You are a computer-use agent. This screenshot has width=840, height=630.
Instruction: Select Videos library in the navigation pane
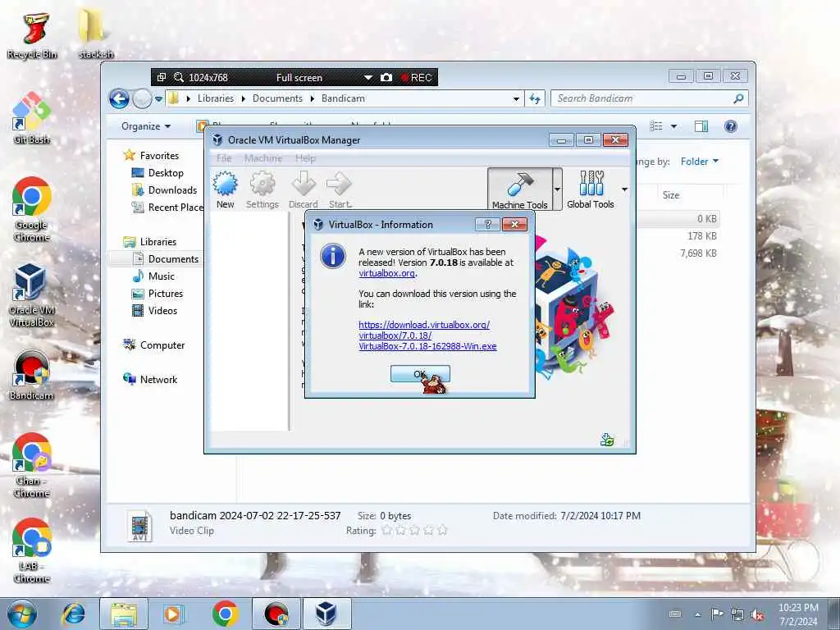click(x=155, y=311)
